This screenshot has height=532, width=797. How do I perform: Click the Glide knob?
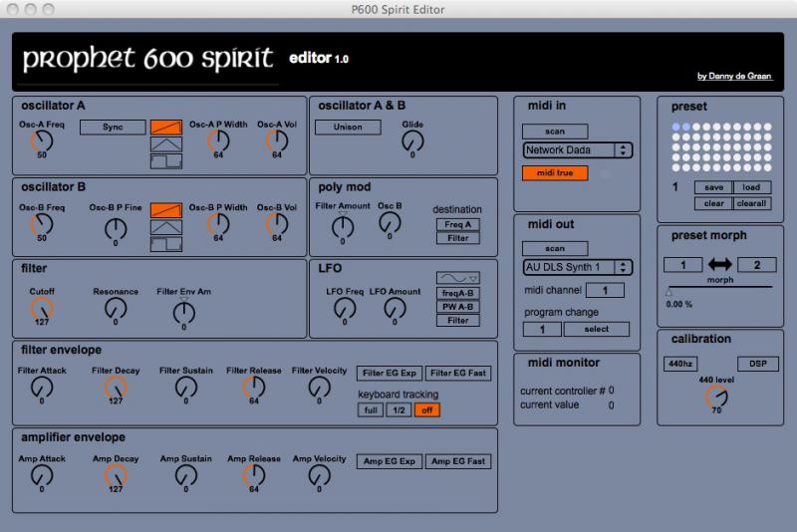click(x=412, y=141)
